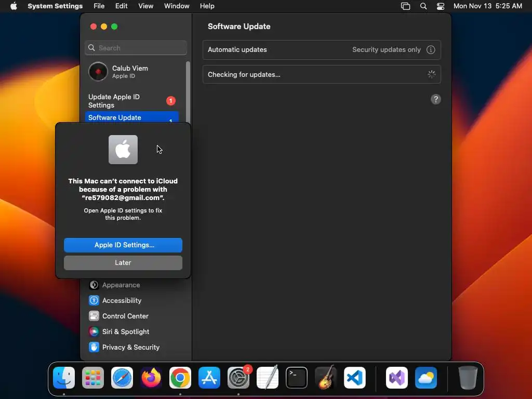532x399 pixels.
Task: Click Calub Viem profile avatar
Action: [x=98, y=72]
